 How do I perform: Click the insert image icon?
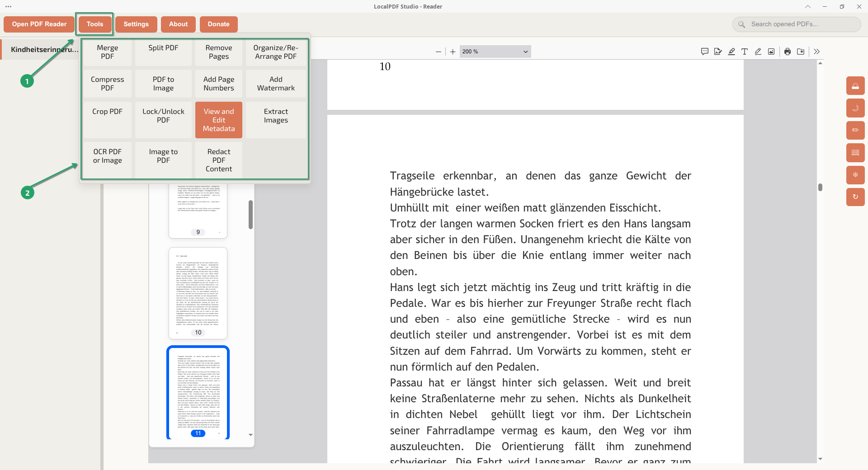coord(771,52)
